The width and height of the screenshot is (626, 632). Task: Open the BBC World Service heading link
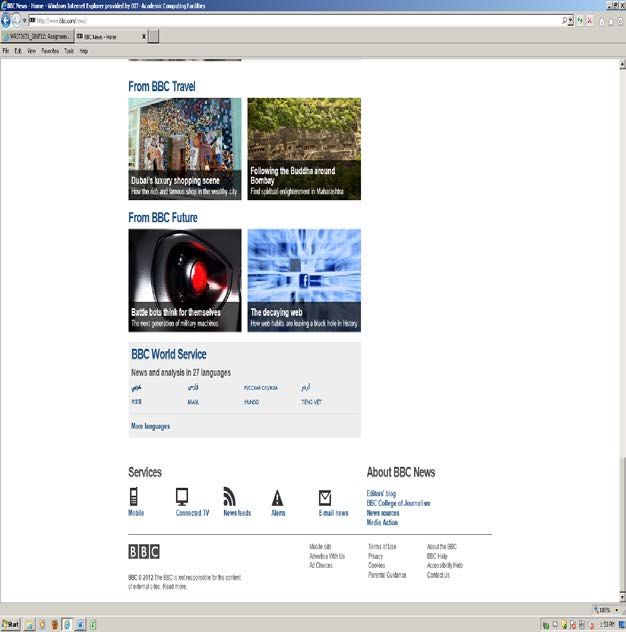click(168, 354)
